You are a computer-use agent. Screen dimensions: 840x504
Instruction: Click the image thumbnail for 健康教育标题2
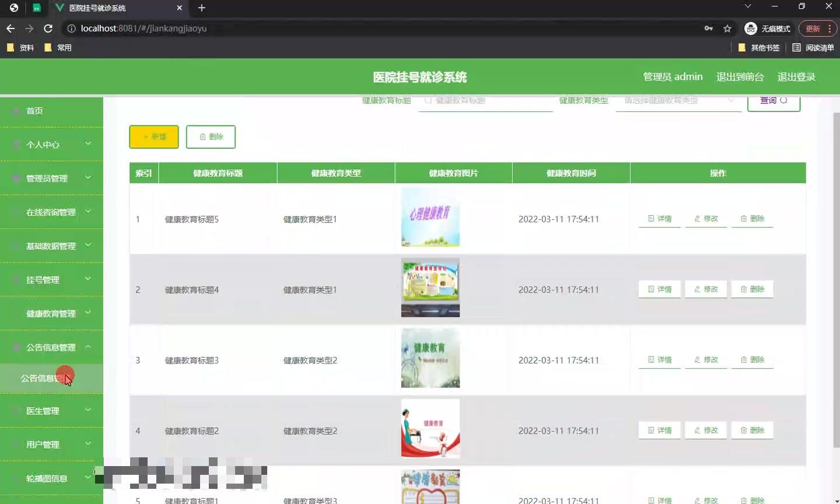tap(430, 428)
